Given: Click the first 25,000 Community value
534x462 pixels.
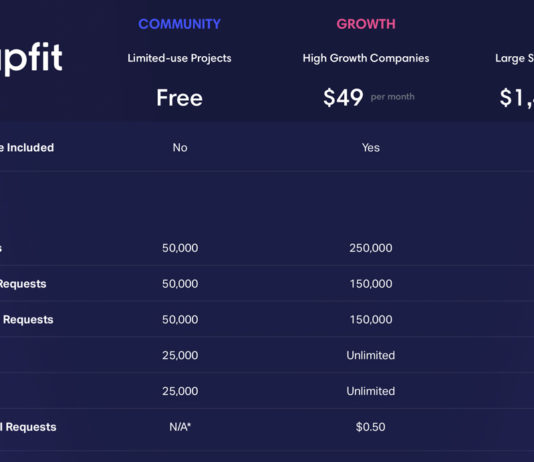Looking at the screenshot, I should coord(180,355).
